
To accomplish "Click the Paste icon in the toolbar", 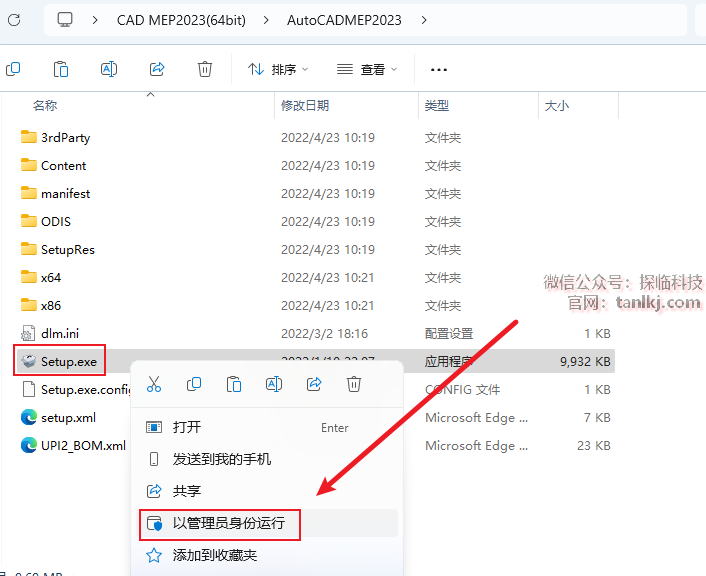I will (x=61, y=69).
